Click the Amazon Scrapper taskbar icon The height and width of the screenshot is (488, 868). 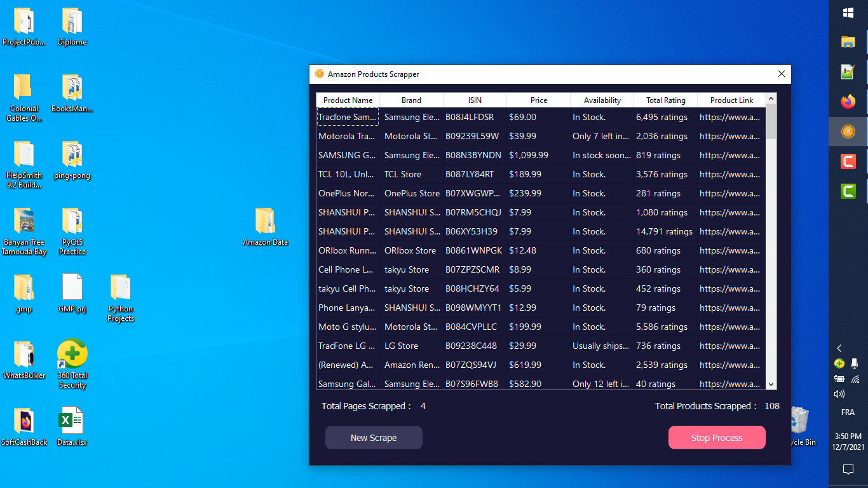coord(848,132)
